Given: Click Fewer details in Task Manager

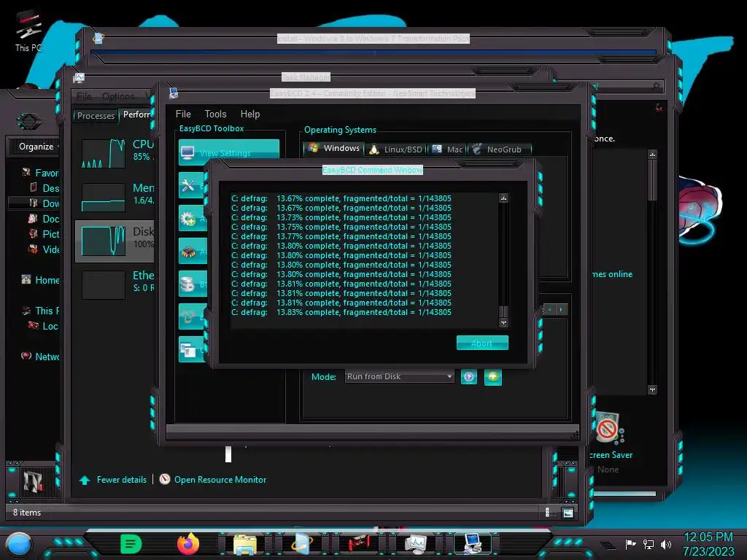Looking at the screenshot, I should (122, 480).
